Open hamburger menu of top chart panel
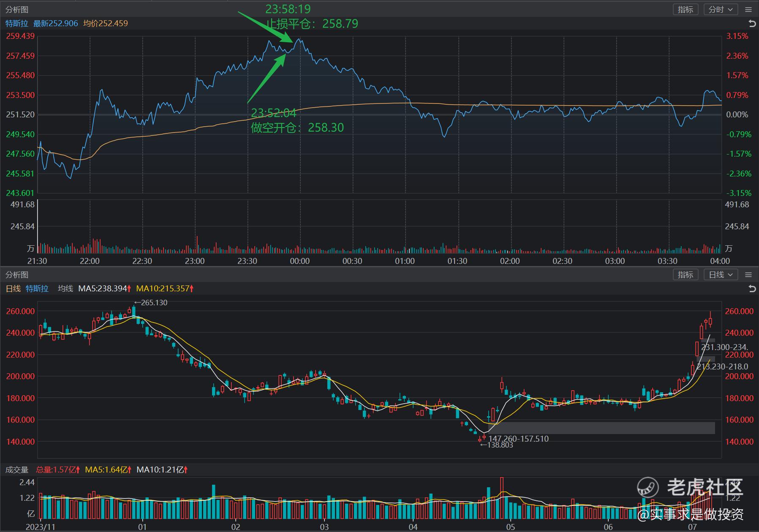This screenshot has width=759, height=532. pos(749,9)
